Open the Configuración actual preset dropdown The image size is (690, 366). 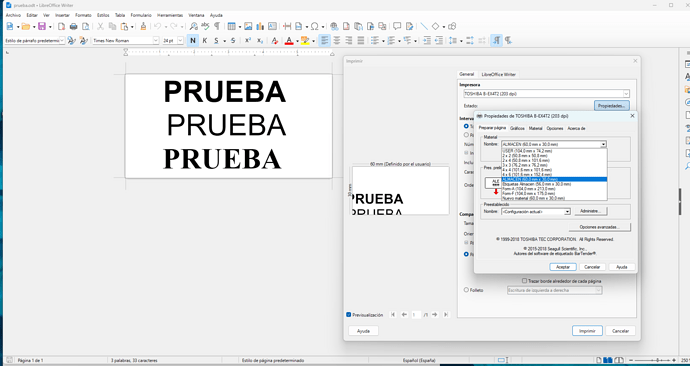point(568,212)
